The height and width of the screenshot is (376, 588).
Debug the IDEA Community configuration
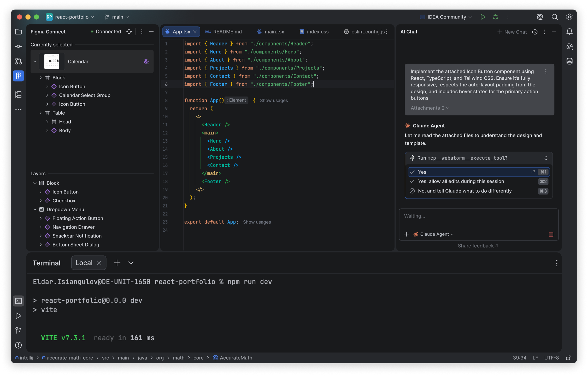click(x=495, y=17)
